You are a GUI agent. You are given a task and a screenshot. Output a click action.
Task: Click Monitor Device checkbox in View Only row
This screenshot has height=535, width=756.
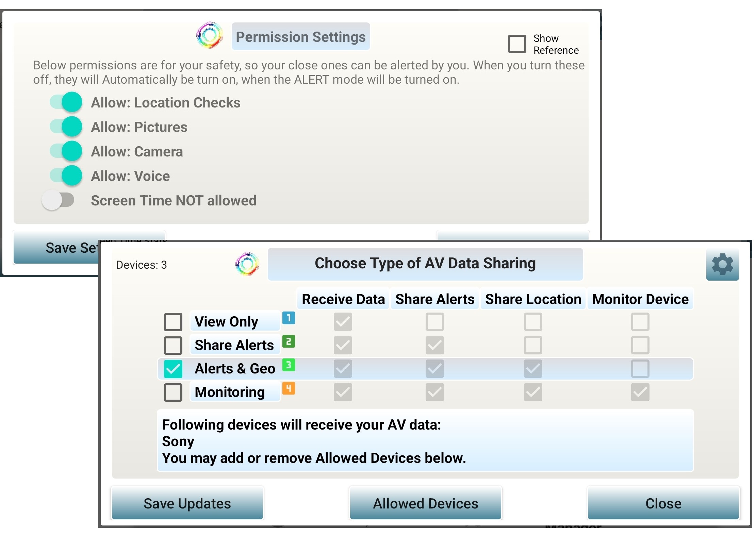pyautogui.click(x=640, y=322)
